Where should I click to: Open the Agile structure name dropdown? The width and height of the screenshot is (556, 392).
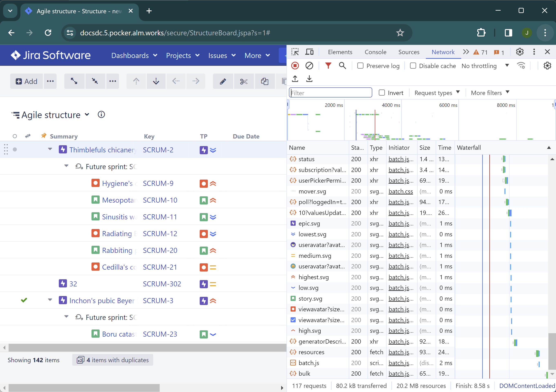87,115
